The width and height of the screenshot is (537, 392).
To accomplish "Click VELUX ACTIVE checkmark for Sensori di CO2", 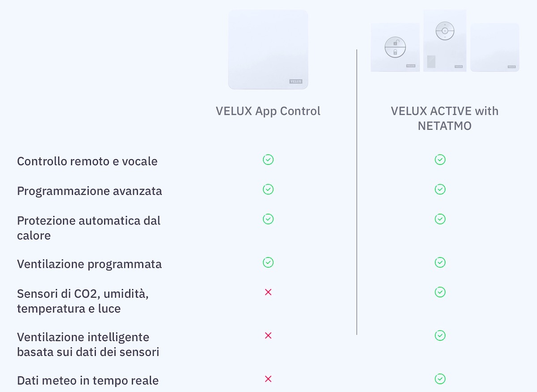I will [440, 292].
